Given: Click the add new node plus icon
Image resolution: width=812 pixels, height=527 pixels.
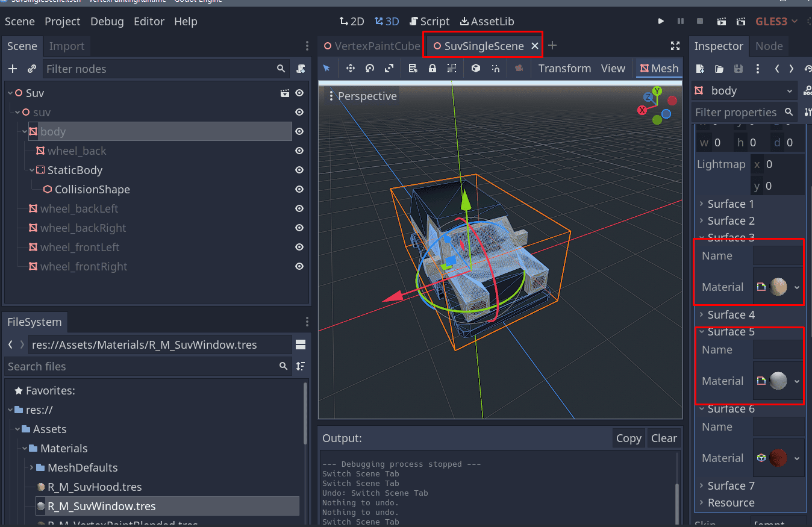Looking at the screenshot, I should (13, 69).
